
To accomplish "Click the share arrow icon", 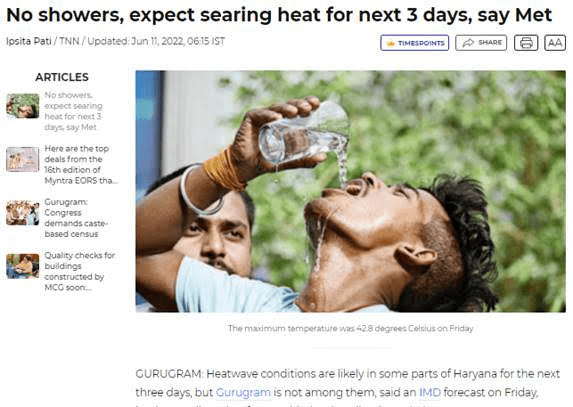I will tap(468, 43).
